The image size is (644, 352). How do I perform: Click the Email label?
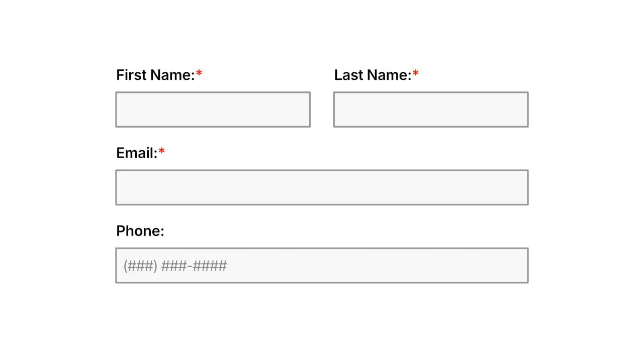pyautogui.click(x=137, y=153)
